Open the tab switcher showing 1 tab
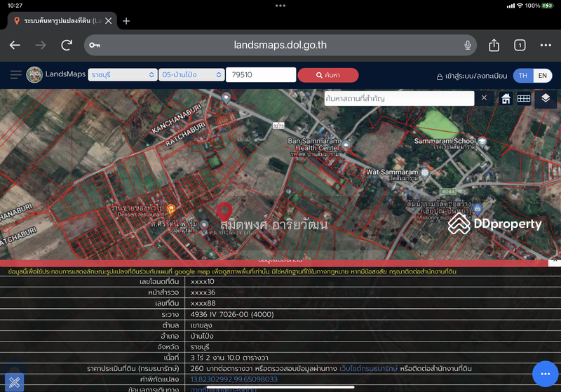 click(x=520, y=45)
